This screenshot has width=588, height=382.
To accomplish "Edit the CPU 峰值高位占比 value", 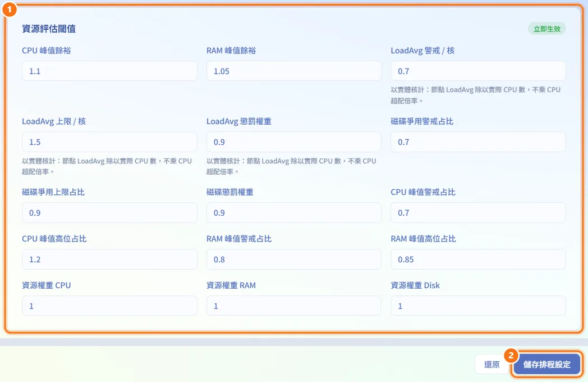I will point(109,259).
